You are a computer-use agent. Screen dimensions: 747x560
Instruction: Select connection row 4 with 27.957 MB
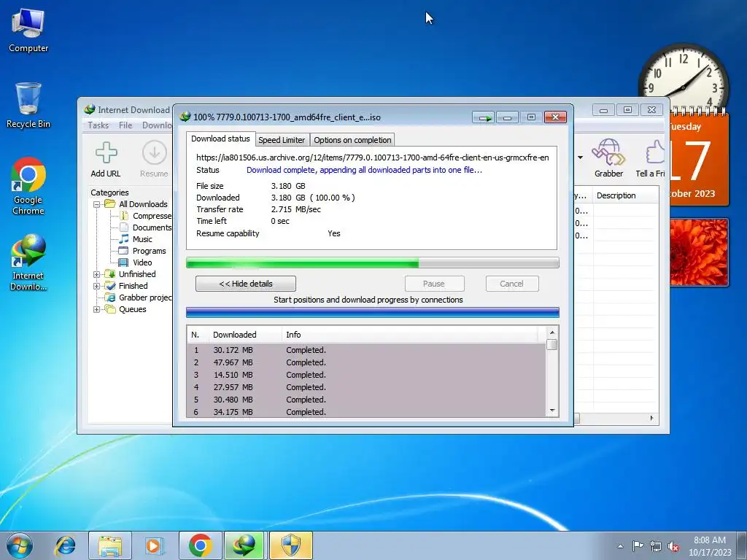[366, 387]
